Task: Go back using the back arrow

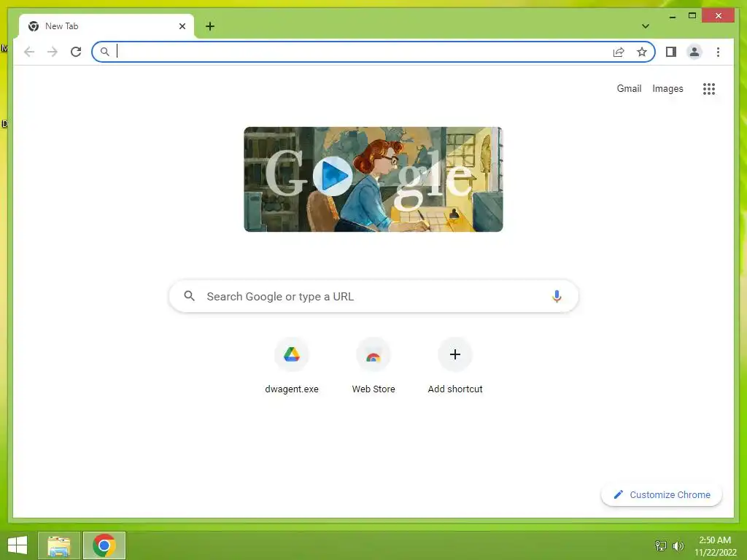Action: [29, 52]
